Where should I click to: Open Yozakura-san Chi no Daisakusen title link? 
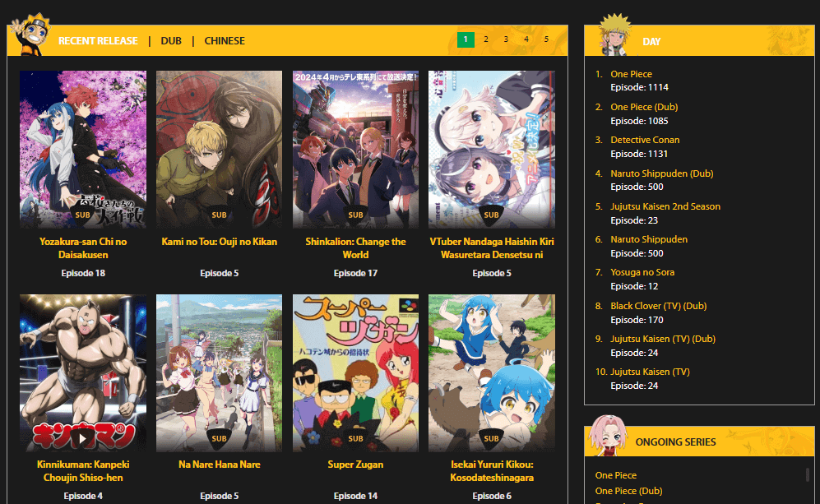coord(83,248)
